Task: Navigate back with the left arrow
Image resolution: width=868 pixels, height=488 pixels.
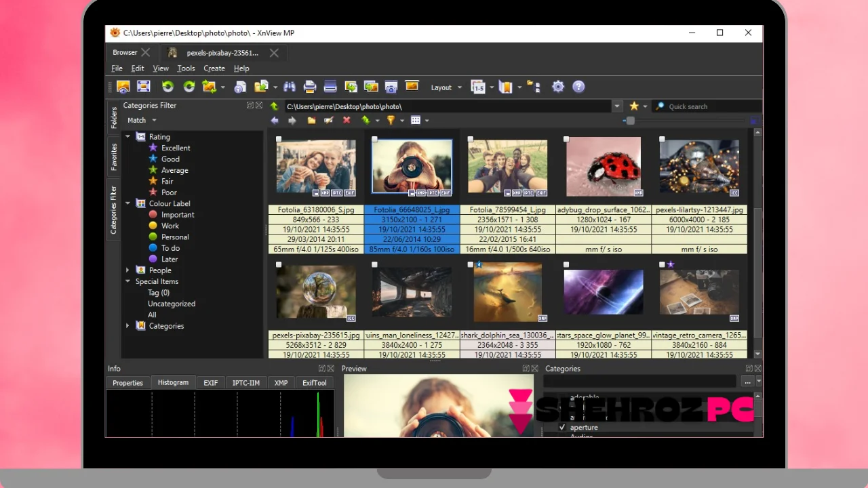Action: tap(275, 121)
